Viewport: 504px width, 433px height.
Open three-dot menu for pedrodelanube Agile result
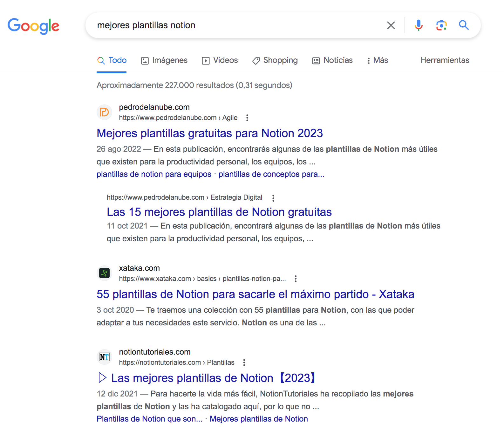point(247,118)
